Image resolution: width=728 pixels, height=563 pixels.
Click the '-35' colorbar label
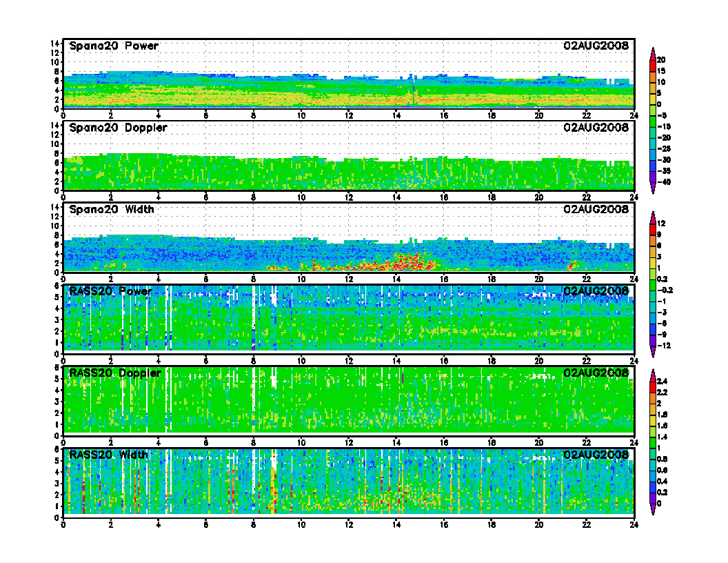pyautogui.click(x=663, y=171)
